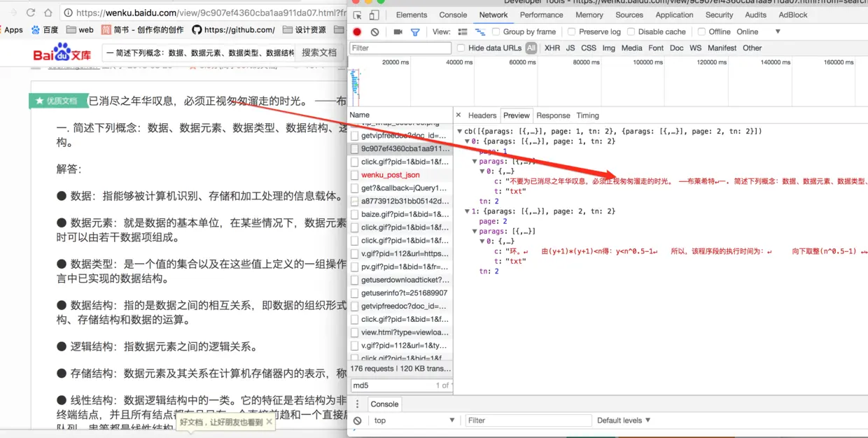The image size is (868, 438).
Task: Collapse the cb([{parags... root node
Action: [460, 132]
